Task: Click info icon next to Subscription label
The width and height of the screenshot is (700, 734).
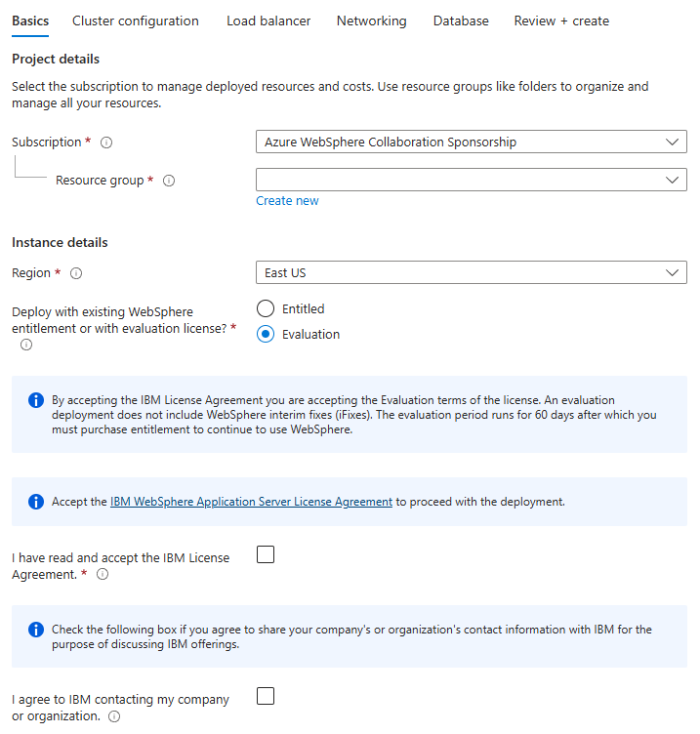Action: (x=106, y=143)
